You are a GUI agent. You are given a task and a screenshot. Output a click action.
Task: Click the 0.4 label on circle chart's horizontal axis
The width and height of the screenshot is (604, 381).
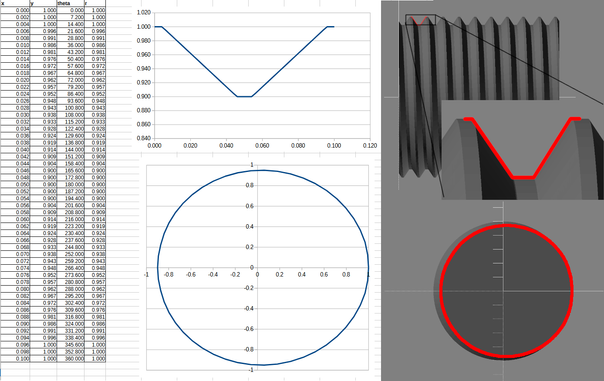(302, 275)
